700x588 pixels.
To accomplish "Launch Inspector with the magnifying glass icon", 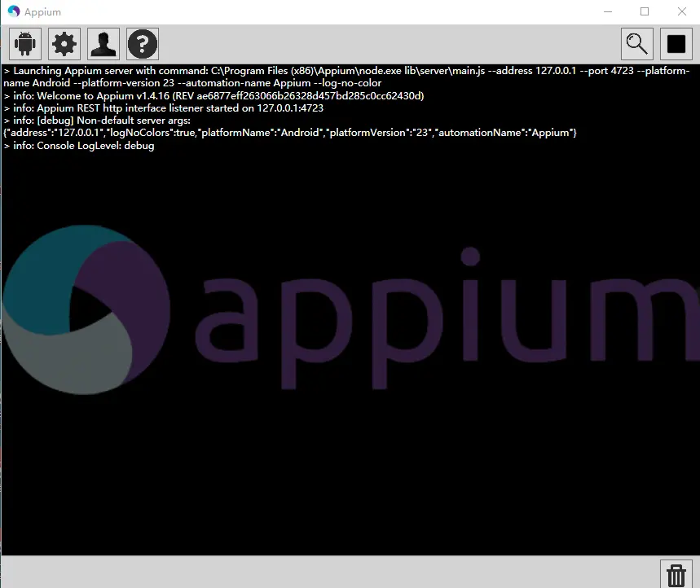I will pyautogui.click(x=637, y=44).
